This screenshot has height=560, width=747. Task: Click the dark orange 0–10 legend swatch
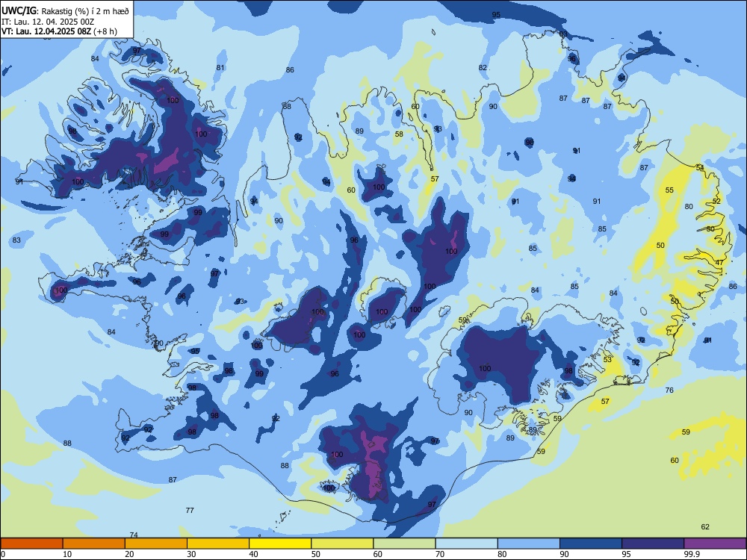[x=31, y=544]
